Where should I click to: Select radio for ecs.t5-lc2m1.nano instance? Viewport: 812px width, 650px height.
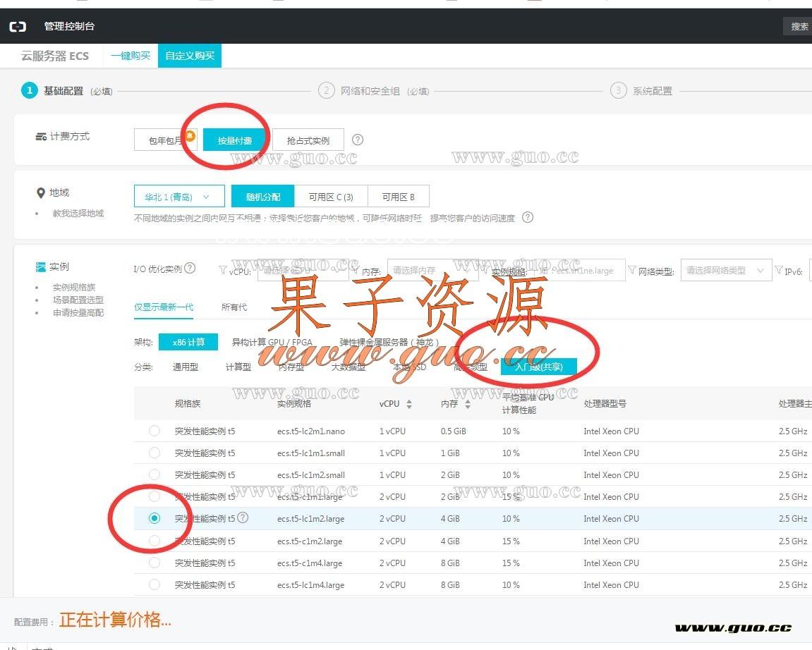[x=154, y=431]
